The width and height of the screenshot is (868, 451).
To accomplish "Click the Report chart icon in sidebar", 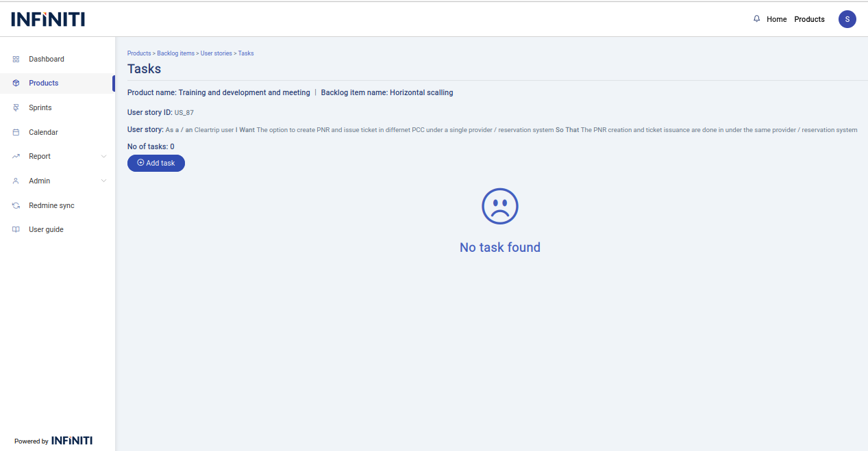I will [16, 157].
